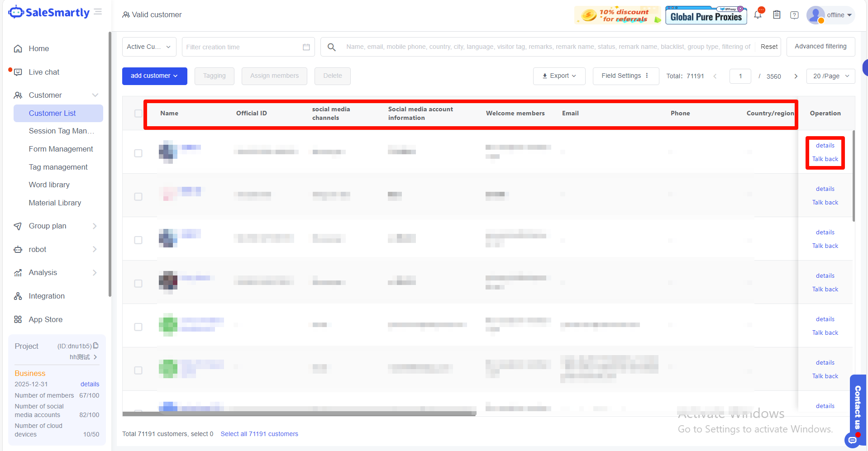The image size is (868, 451).
Task: Click the Advanced filtering button
Action: pos(820,47)
